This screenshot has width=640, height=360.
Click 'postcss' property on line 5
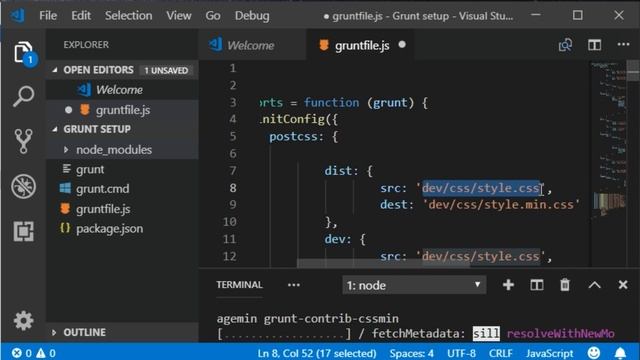(293, 136)
